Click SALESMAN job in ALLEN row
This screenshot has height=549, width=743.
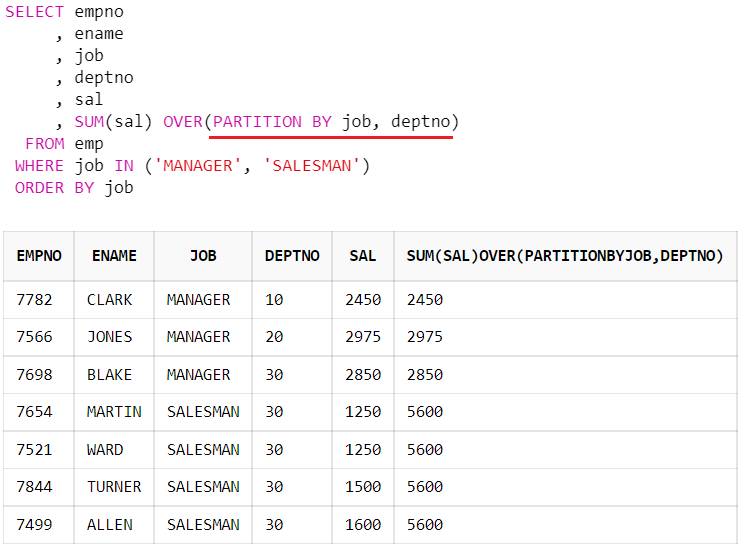(x=203, y=525)
